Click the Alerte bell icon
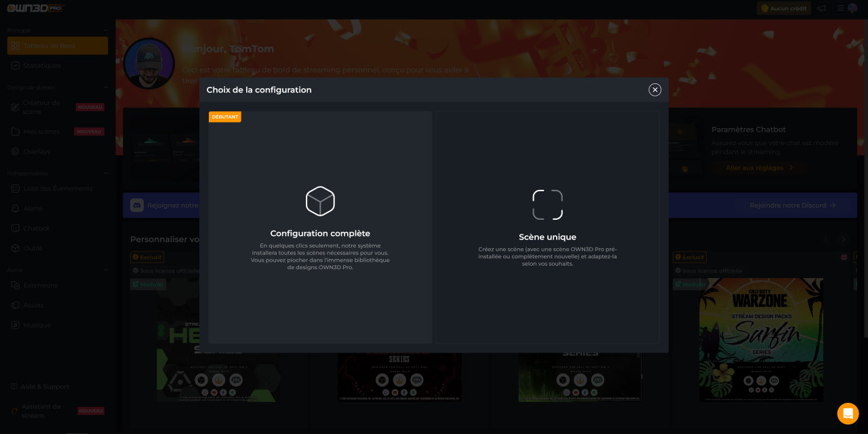868x434 pixels. coord(16,208)
